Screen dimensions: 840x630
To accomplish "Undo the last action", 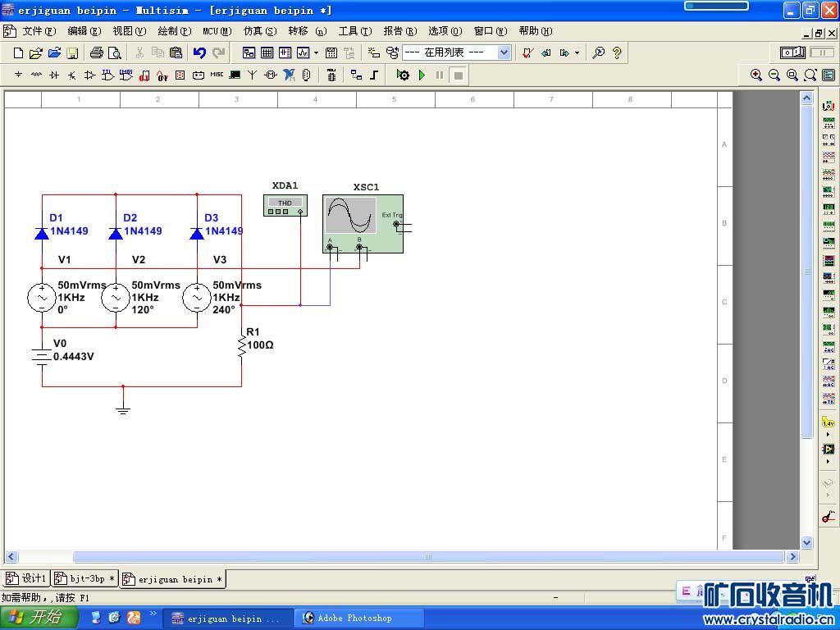I will coord(200,52).
